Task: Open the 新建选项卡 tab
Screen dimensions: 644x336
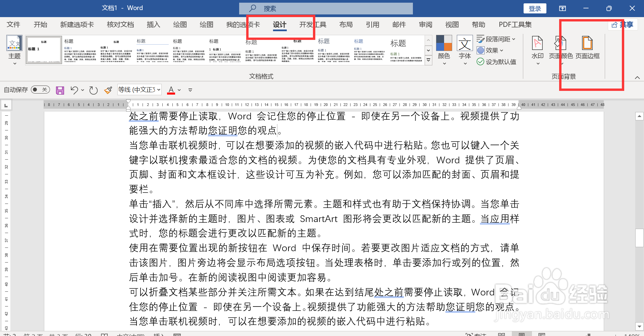Action: 77,24
